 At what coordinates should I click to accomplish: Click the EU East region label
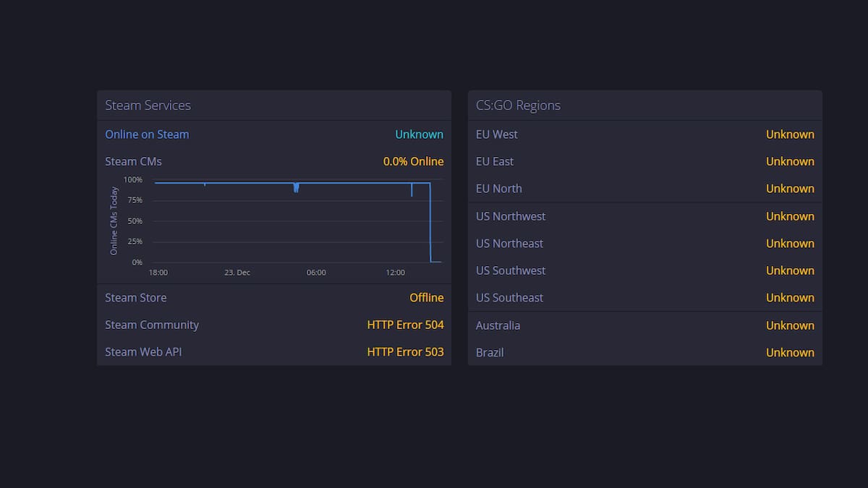tap(495, 161)
